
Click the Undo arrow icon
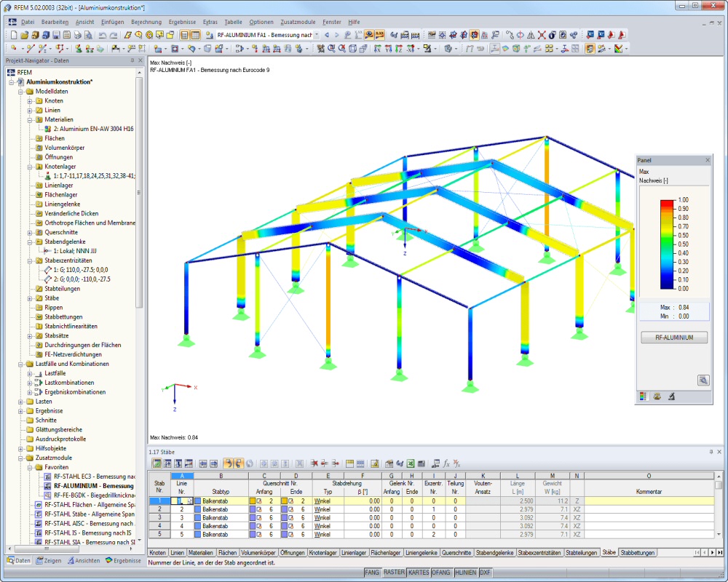(x=103, y=35)
